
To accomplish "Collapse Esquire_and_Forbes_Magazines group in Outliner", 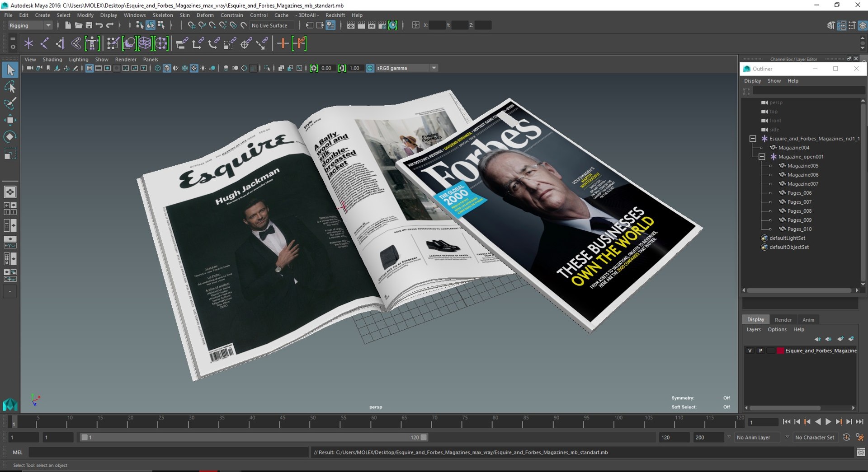I will (x=753, y=139).
